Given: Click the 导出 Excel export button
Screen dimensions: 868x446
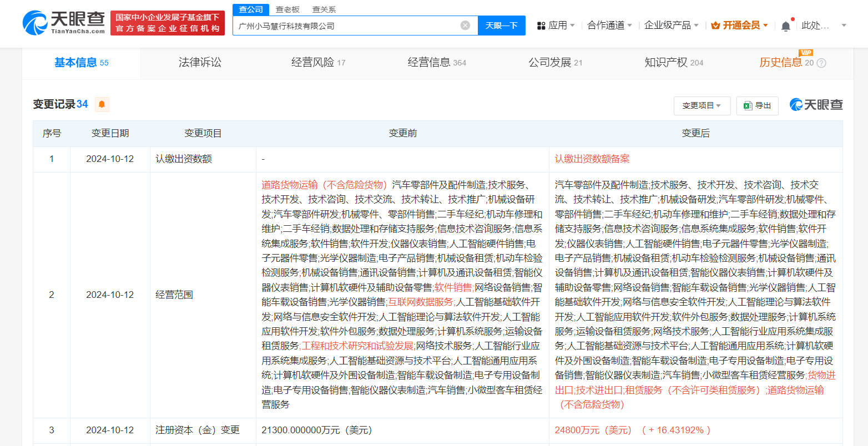Looking at the screenshot, I should tap(758, 105).
